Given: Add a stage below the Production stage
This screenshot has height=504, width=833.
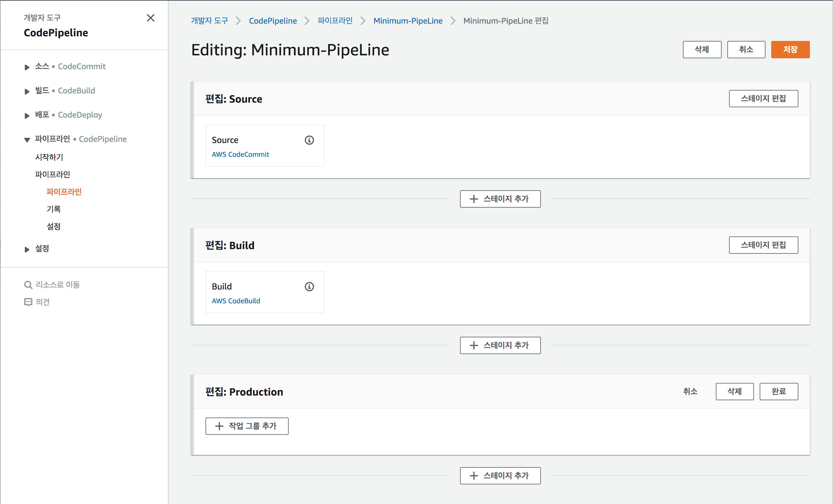Looking at the screenshot, I should tap(500, 476).
